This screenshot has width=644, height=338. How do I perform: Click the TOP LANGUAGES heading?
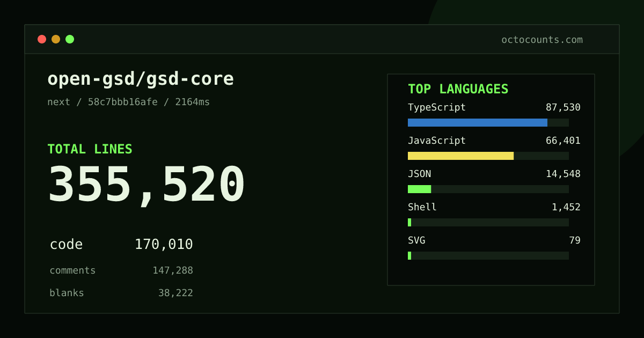point(458,89)
